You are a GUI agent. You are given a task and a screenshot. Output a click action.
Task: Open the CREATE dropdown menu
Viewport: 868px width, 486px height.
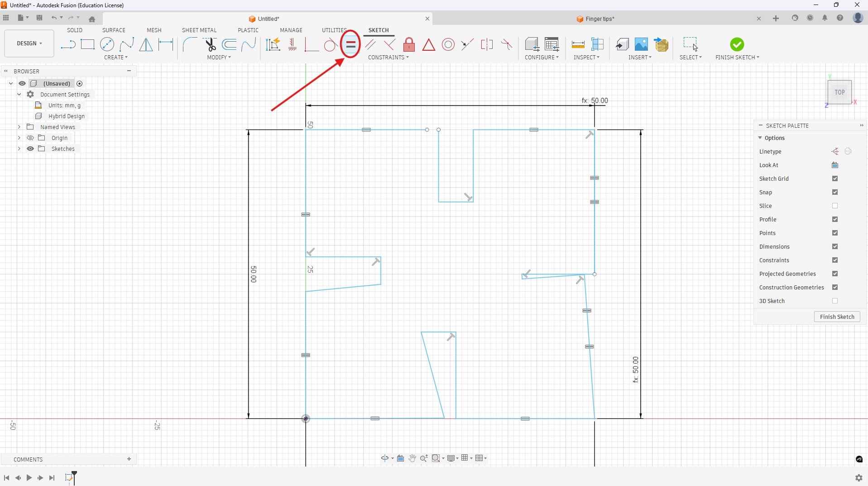pyautogui.click(x=116, y=58)
